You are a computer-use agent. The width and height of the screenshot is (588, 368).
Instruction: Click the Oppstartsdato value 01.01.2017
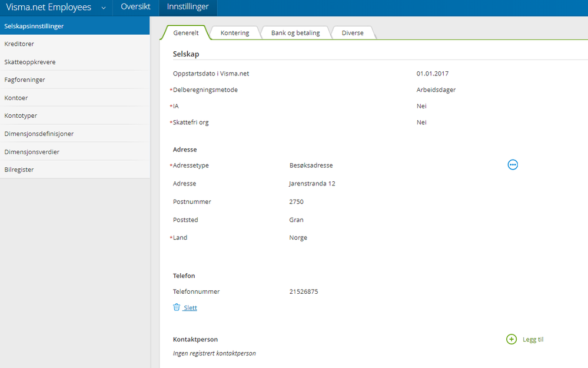[433, 74]
